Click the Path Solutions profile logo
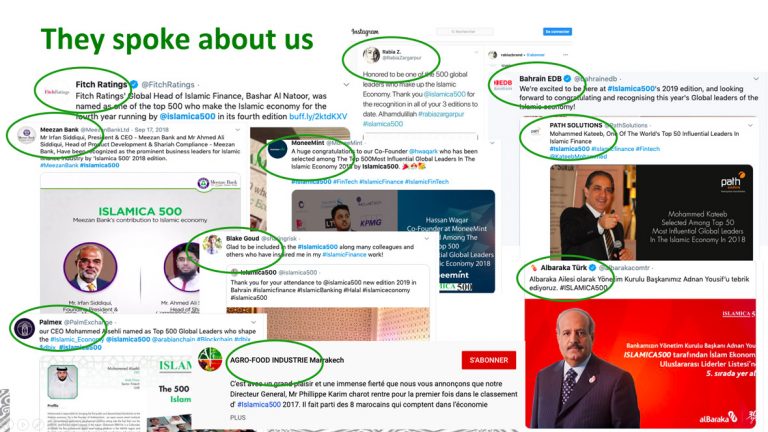 pos(535,132)
